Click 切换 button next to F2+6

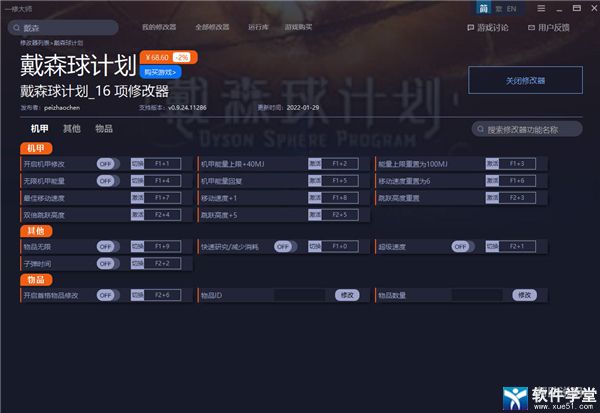[x=137, y=295]
